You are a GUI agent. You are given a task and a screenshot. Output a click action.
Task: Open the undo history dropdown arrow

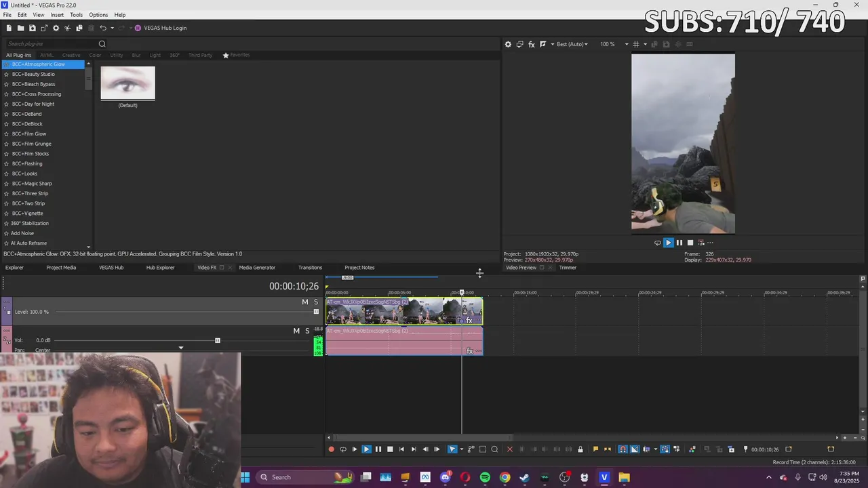coord(111,28)
